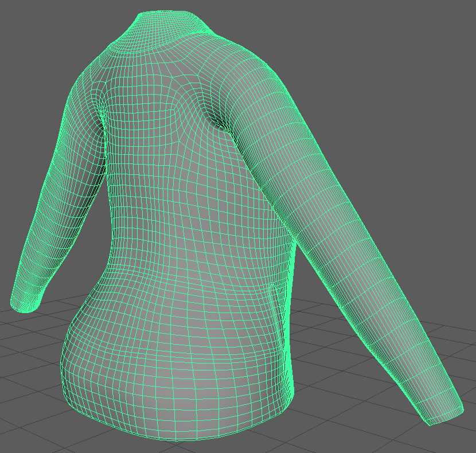The height and width of the screenshot is (453, 476).
Task: Select the cuff of the left-side sleeve
Action: click(x=26, y=302)
